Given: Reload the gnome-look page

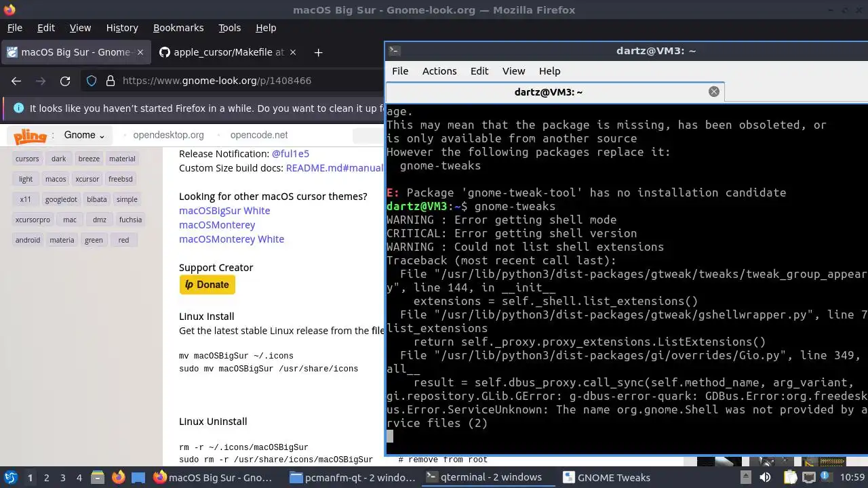Looking at the screenshot, I should [65, 81].
